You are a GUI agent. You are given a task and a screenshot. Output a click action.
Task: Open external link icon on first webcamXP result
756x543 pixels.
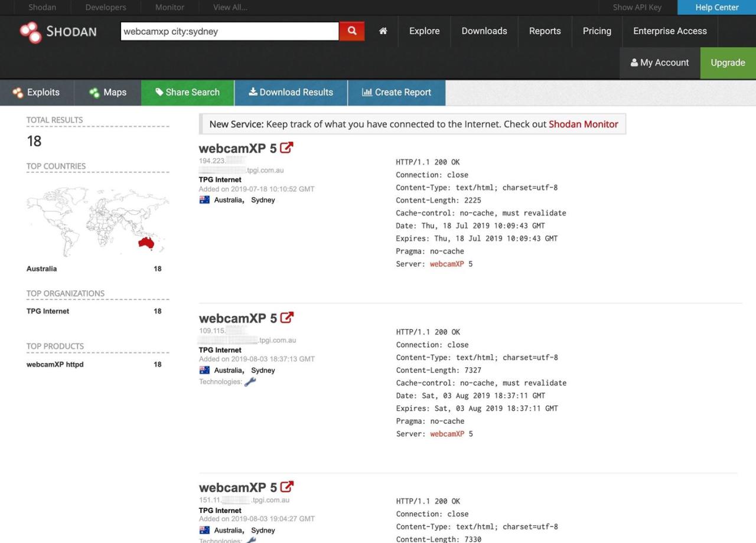[286, 147]
